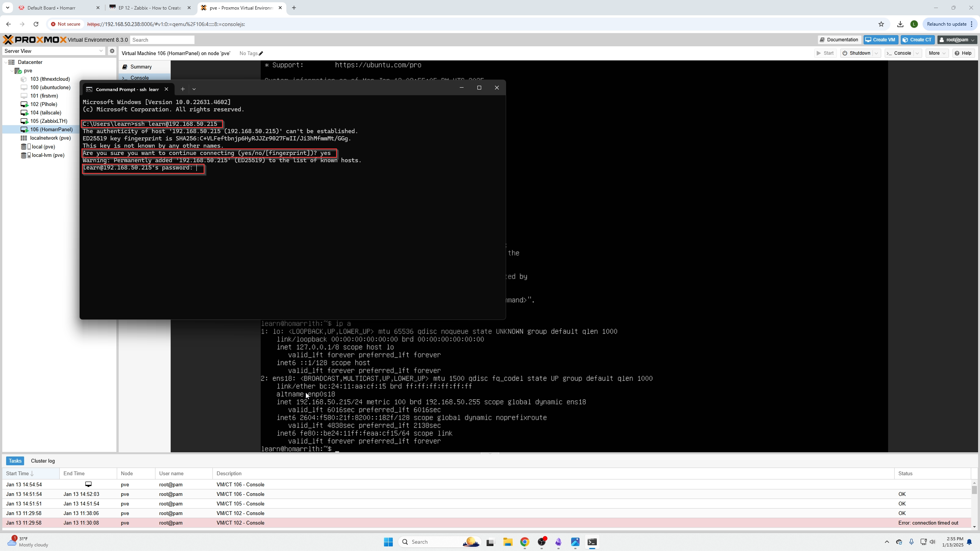Click the browser profile avatar
980x551 pixels.
(x=914, y=24)
